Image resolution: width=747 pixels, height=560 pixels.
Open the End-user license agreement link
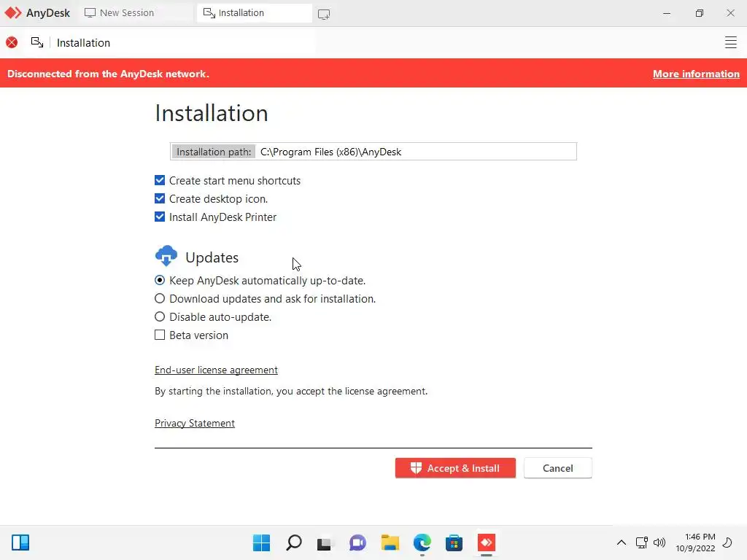[x=216, y=370]
